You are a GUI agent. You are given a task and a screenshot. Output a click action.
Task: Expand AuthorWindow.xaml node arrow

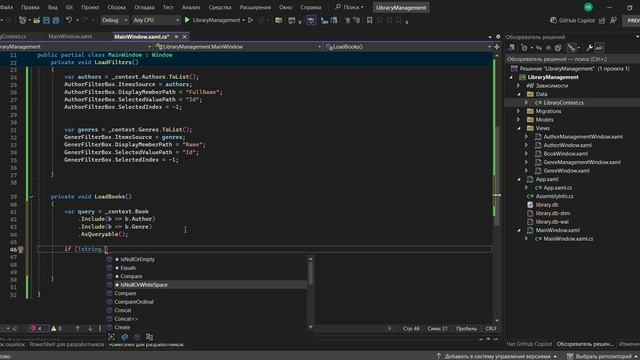point(526,145)
